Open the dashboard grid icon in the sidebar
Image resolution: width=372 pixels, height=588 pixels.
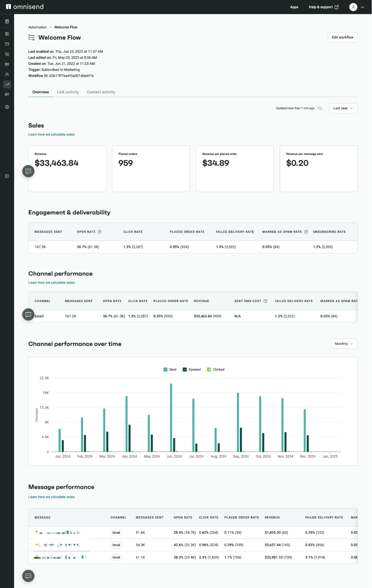pos(7,34)
